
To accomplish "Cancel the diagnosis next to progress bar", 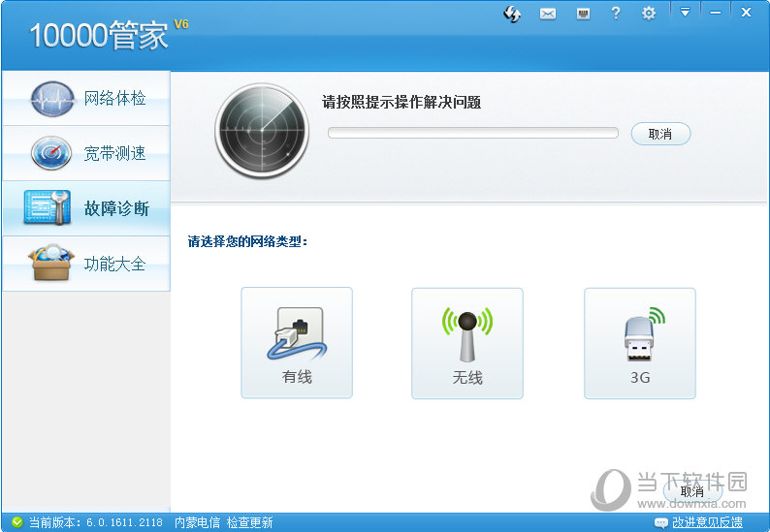I will [x=660, y=134].
